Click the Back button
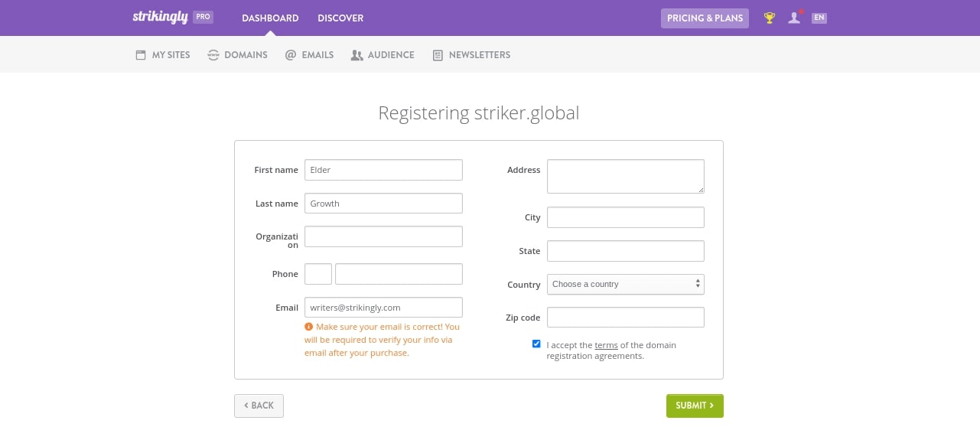This screenshot has height=427, width=980. (259, 406)
